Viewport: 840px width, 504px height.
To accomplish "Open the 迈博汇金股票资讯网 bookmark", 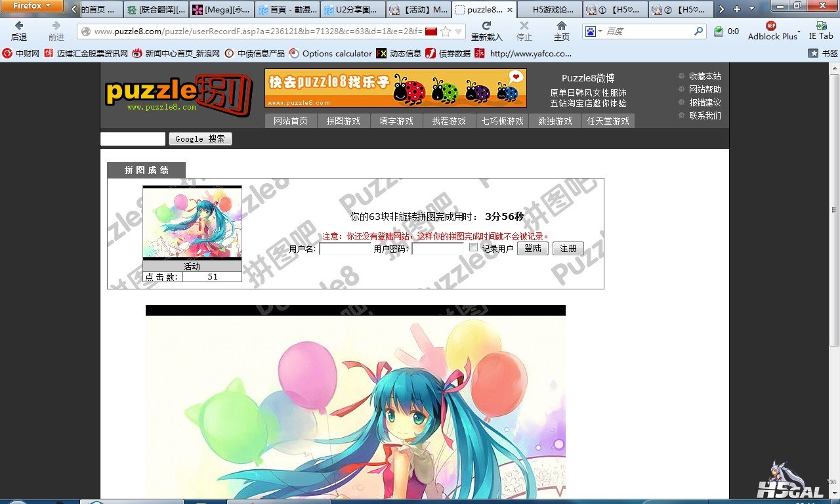I will [x=86, y=53].
